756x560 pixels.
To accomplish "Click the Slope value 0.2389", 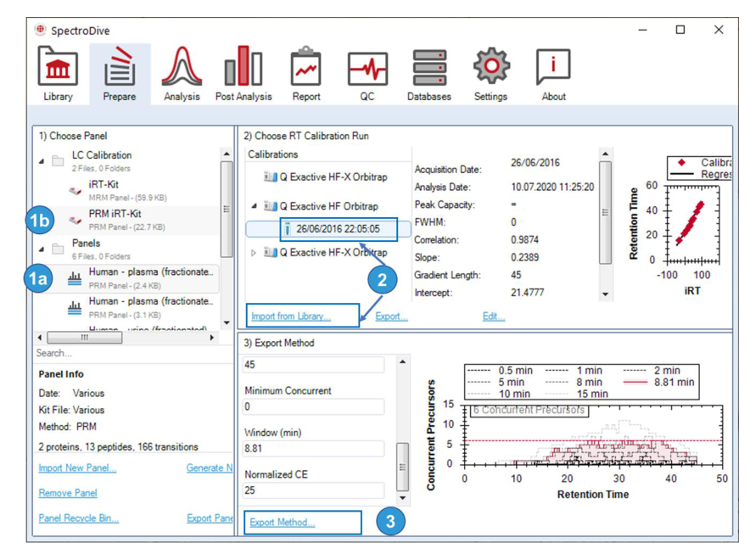I will pos(524,257).
